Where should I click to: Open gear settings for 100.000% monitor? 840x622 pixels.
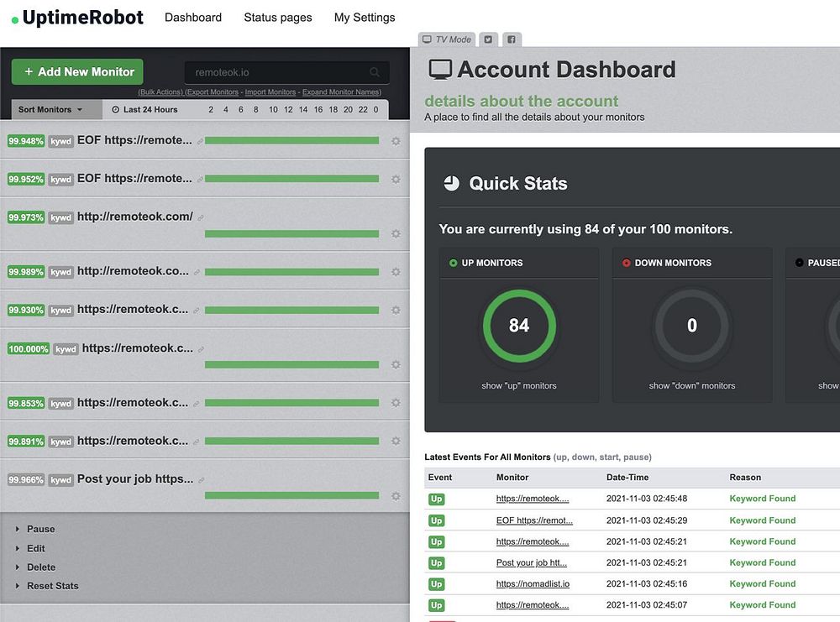(x=396, y=365)
